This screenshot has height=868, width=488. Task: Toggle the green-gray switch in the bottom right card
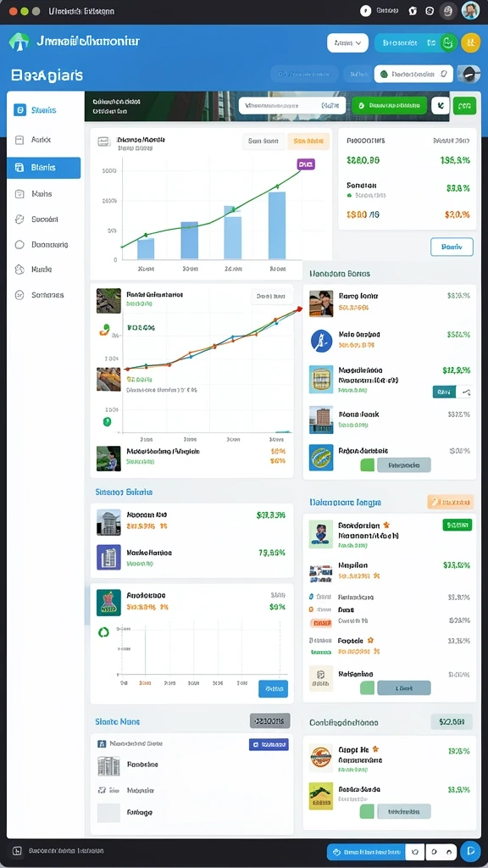(x=395, y=811)
